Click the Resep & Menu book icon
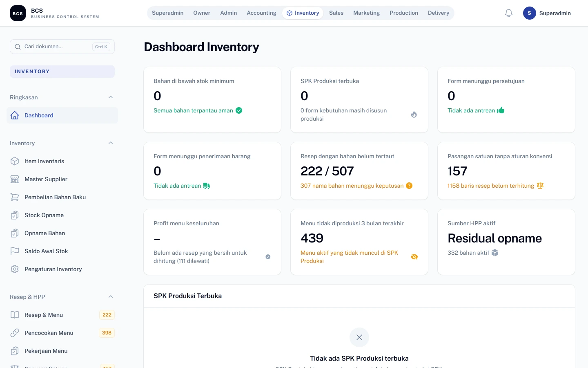This screenshot has width=588, height=368. (15, 315)
